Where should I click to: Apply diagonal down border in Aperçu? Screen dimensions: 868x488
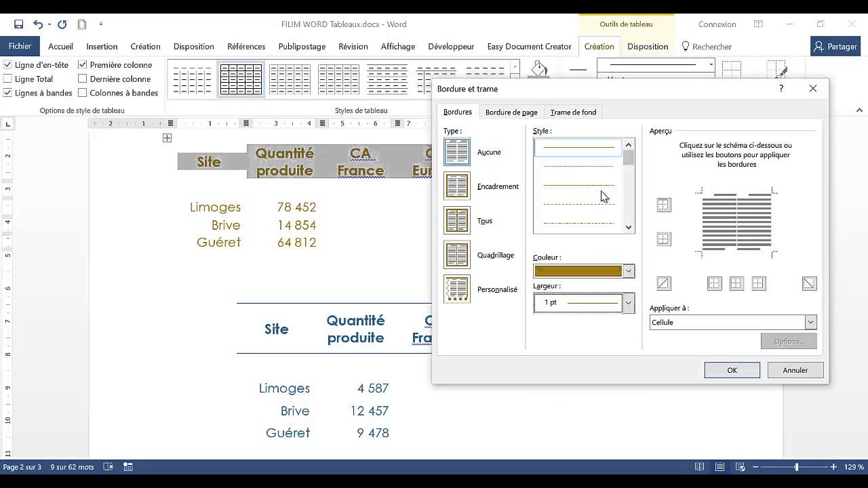(x=809, y=283)
